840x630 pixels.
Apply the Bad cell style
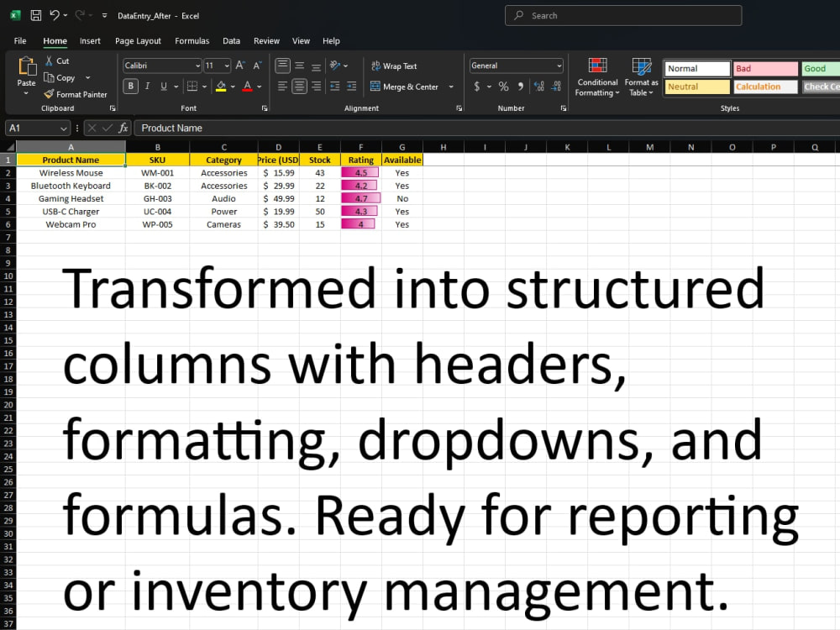click(765, 69)
